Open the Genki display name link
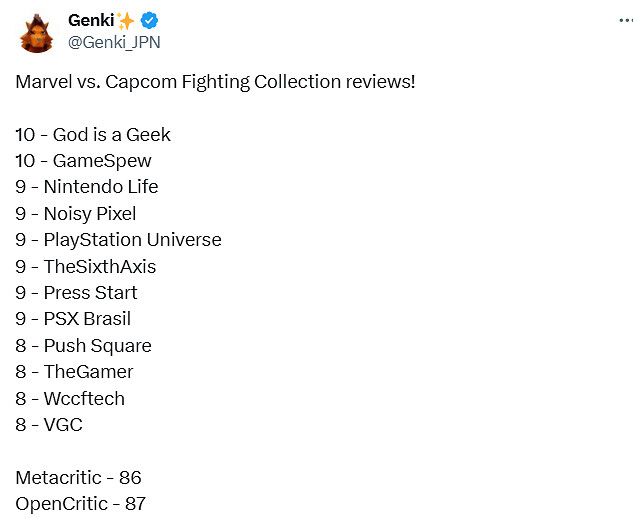This screenshot has width=633, height=529. 89,20
